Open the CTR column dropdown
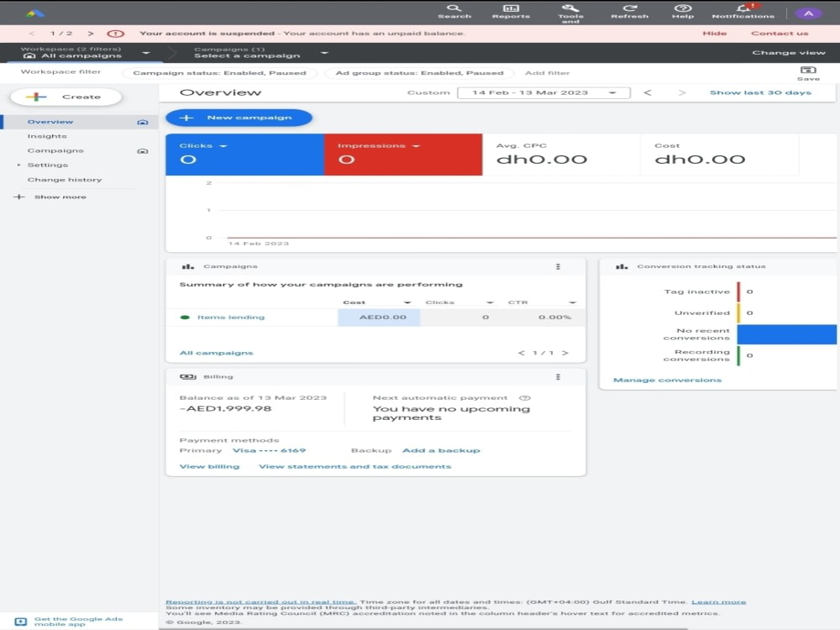This screenshot has height=630, width=840. pos(572,302)
